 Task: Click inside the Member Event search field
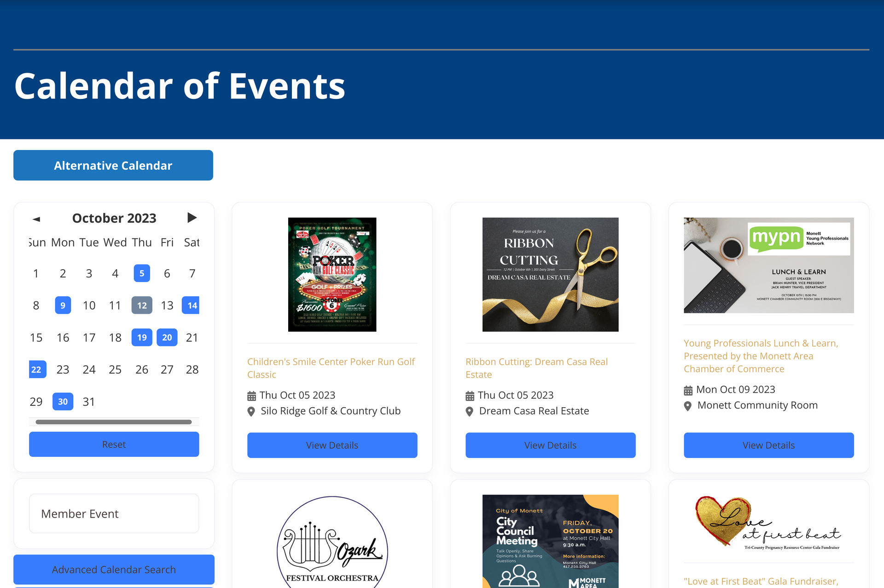[x=114, y=513]
